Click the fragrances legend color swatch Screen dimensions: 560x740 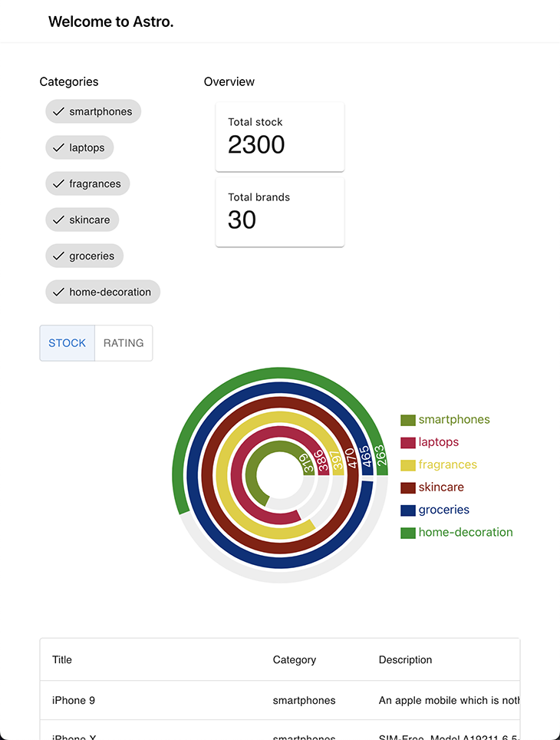coord(408,464)
